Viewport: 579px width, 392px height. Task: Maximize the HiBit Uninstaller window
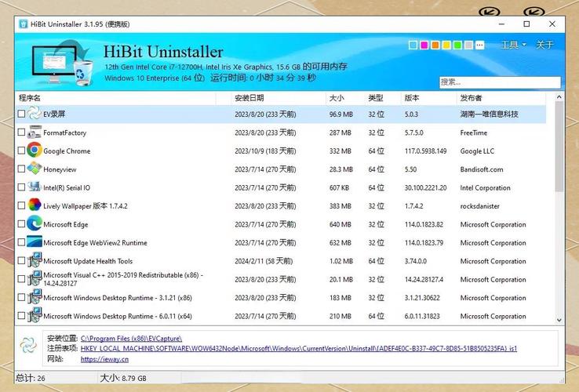click(526, 24)
